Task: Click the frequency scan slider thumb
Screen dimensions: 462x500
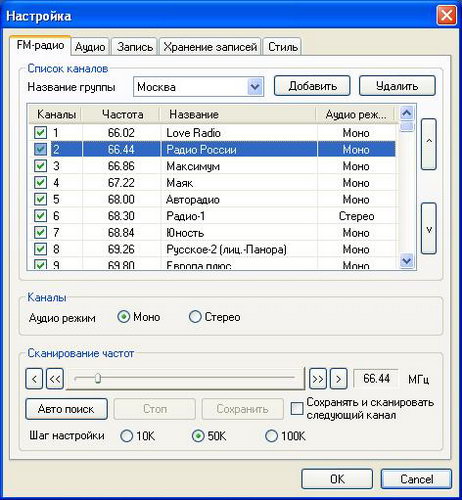Action: [x=98, y=379]
